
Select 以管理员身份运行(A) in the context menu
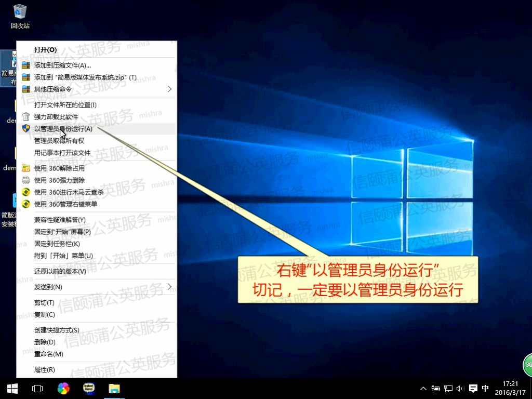coord(63,129)
